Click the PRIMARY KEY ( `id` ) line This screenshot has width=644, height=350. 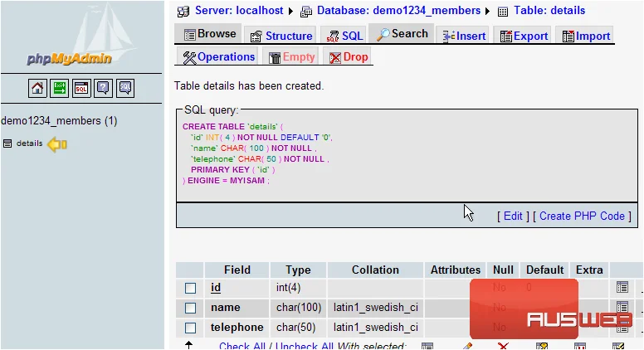click(x=233, y=169)
